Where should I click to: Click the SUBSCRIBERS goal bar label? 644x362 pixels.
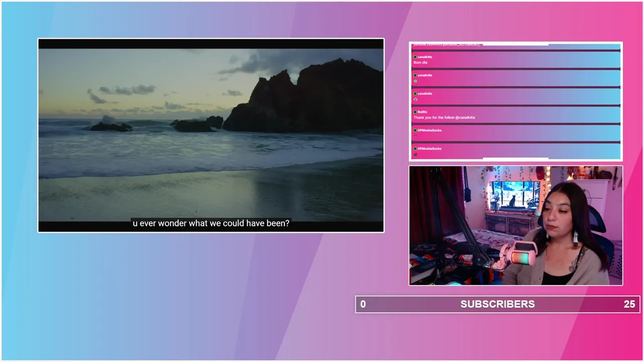[498, 304]
